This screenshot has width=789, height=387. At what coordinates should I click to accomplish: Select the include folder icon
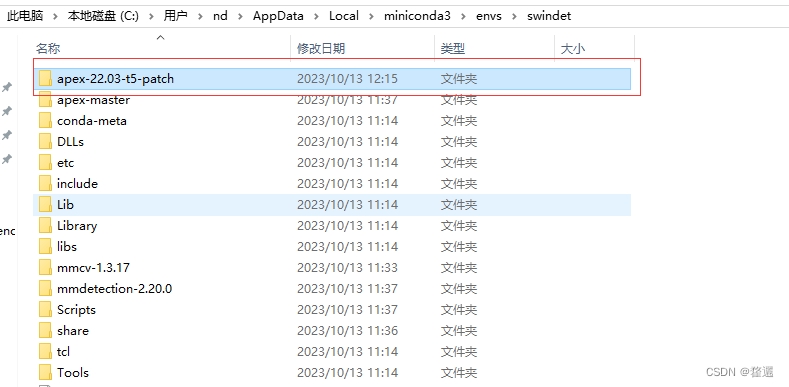click(45, 184)
